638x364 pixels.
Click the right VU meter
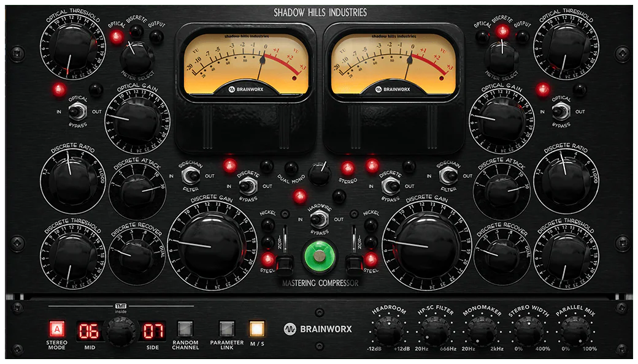[x=394, y=65]
